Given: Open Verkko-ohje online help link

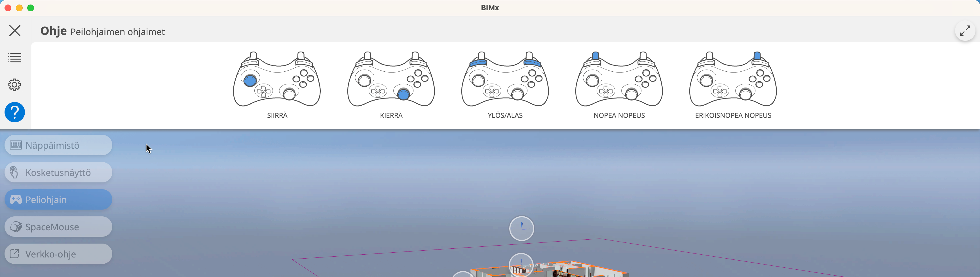Looking at the screenshot, I should [x=58, y=254].
